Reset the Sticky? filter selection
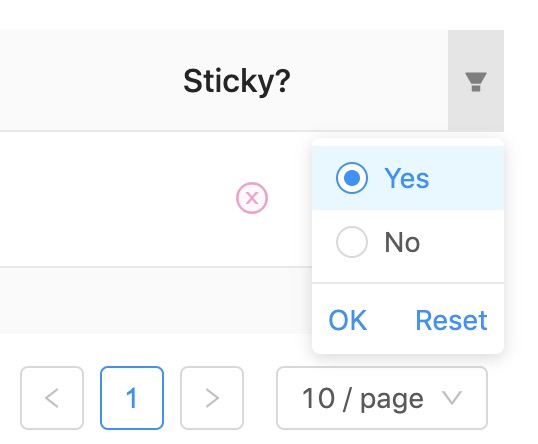This screenshot has height=444, width=538. click(x=451, y=320)
